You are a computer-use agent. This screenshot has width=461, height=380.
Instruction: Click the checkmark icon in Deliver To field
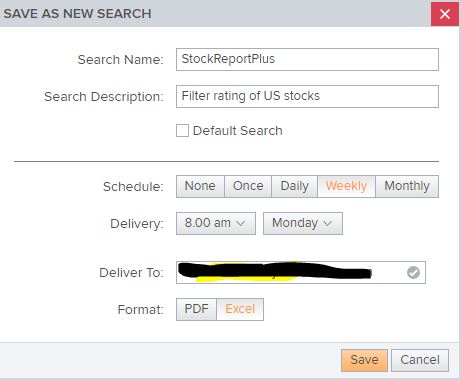[x=413, y=273]
